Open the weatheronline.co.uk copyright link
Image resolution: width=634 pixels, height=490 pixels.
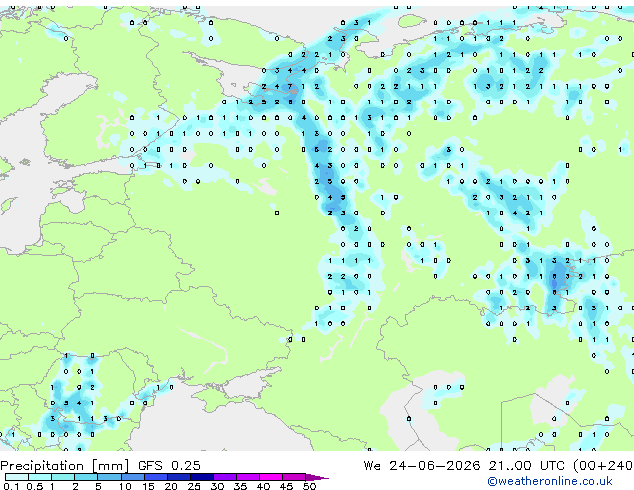tap(550, 481)
